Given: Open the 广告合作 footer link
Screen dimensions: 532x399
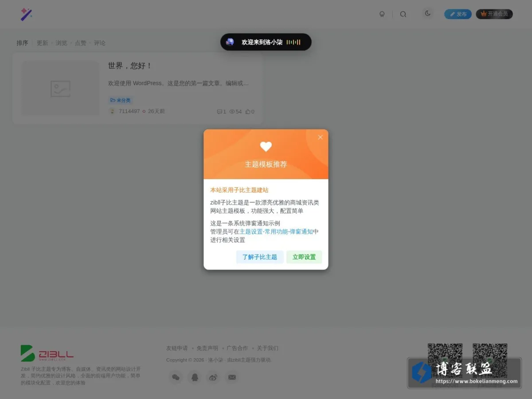Looking at the screenshot, I should (x=237, y=348).
